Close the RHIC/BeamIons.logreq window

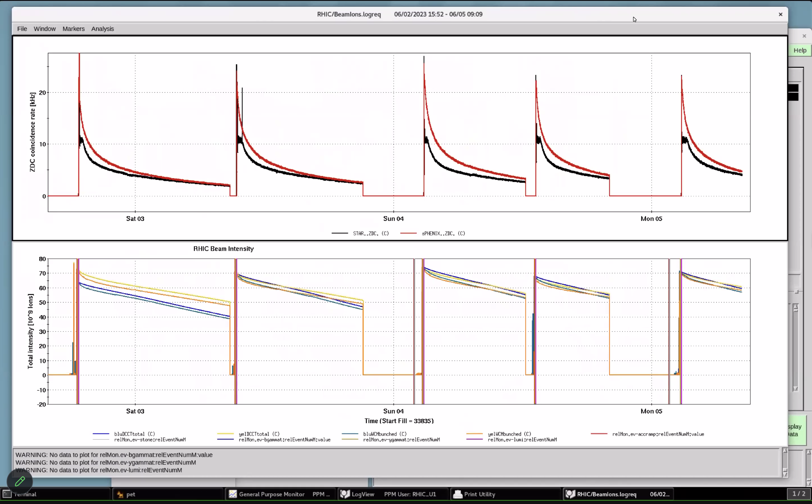pos(780,14)
